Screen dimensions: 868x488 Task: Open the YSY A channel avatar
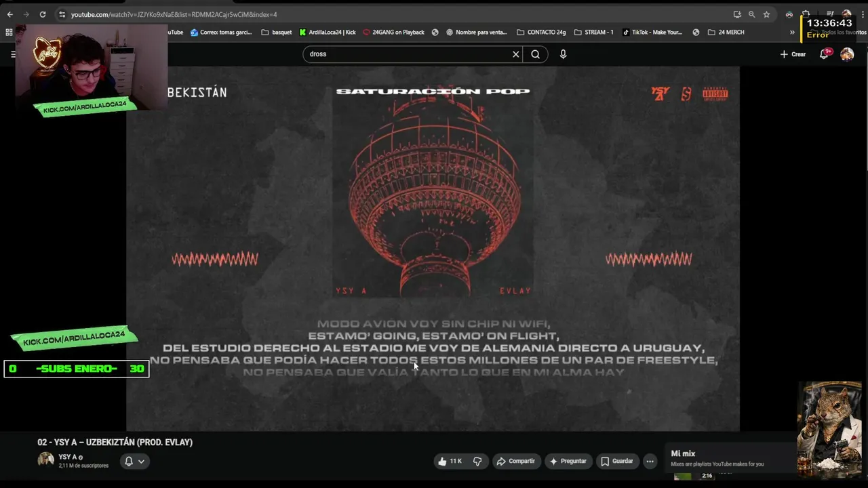[x=45, y=460]
